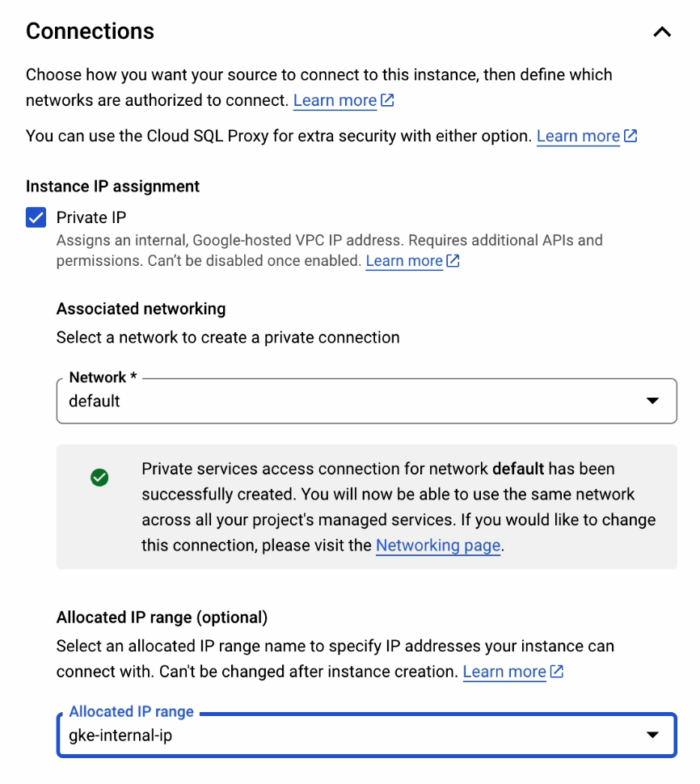Image resolution: width=700 pixels, height=784 pixels.
Task: Collapse the Connections section chevron
Action: pos(662,32)
